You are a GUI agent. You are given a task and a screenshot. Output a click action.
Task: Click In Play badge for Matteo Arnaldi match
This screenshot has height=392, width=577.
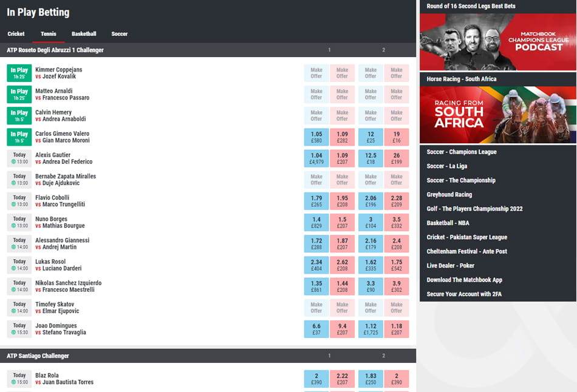(x=19, y=94)
